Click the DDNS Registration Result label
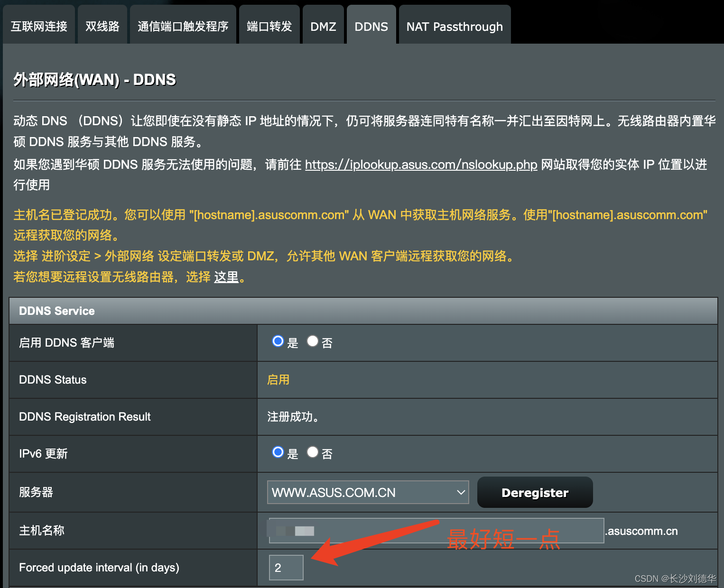Image resolution: width=724 pixels, height=588 pixels. [x=84, y=417]
